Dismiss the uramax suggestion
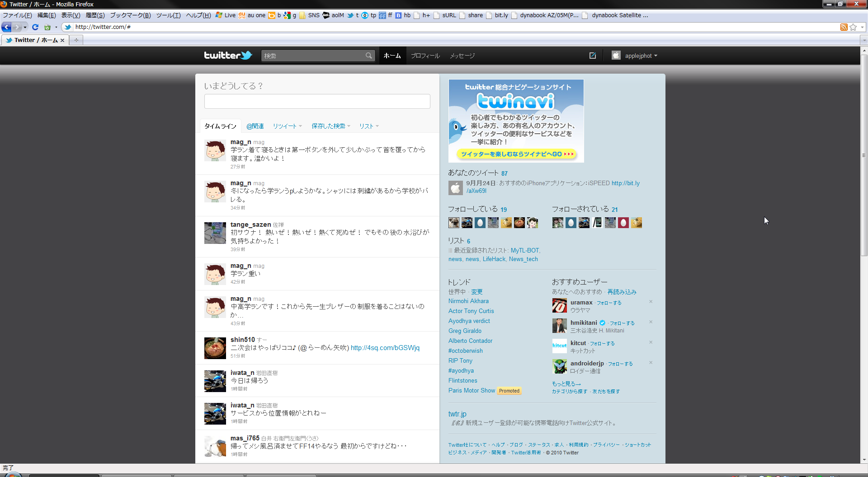The height and width of the screenshot is (477, 868). pos(651,302)
